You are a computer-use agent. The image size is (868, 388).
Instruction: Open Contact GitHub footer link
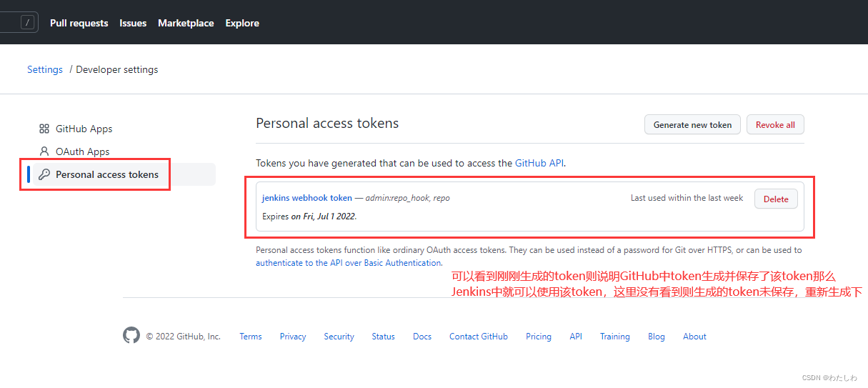(x=479, y=337)
